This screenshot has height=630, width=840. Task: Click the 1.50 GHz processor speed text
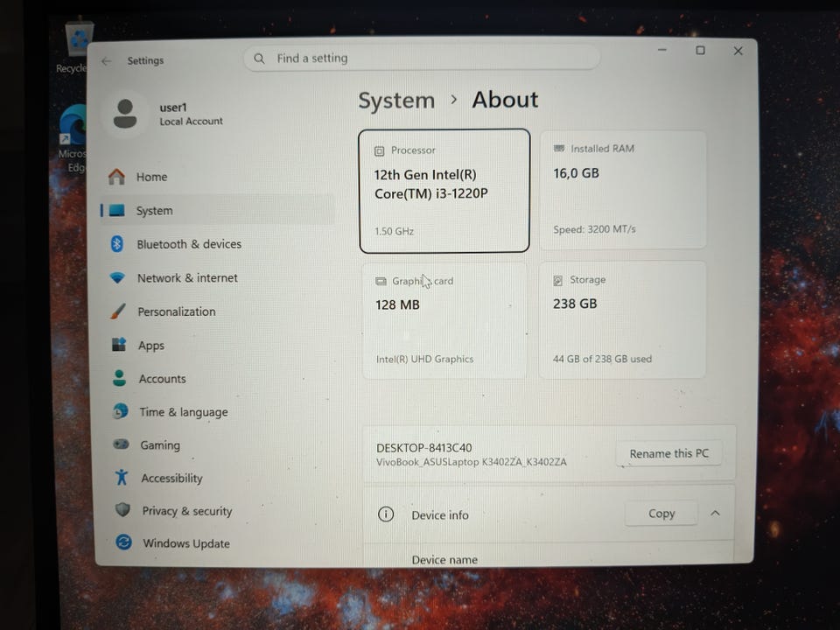(x=394, y=231)
